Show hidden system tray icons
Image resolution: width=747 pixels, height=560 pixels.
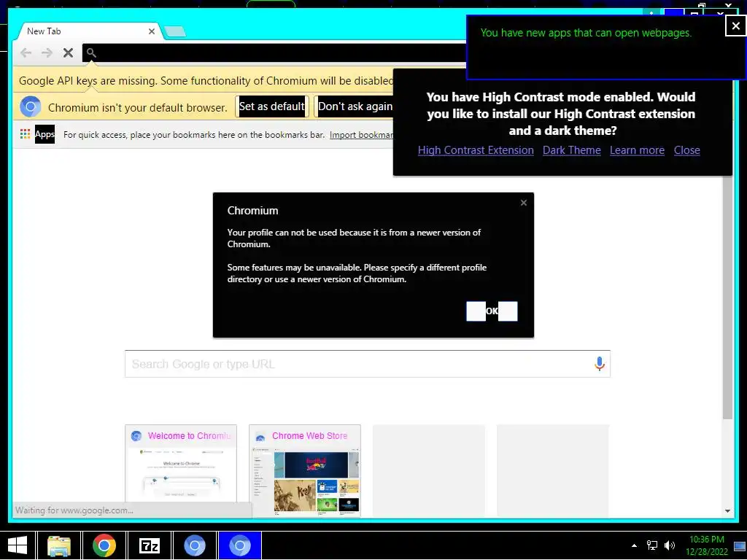coord(634,545)
